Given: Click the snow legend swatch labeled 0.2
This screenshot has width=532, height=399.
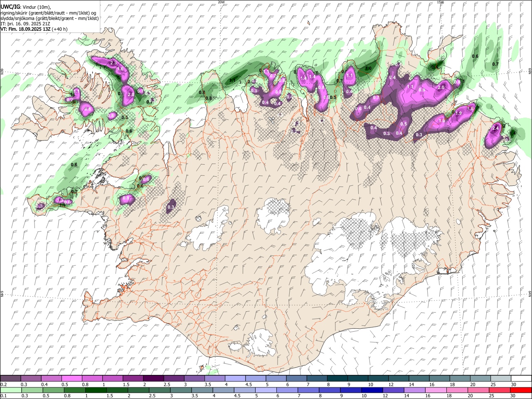Looking at the screenshot, I should (x=10, y=379).
